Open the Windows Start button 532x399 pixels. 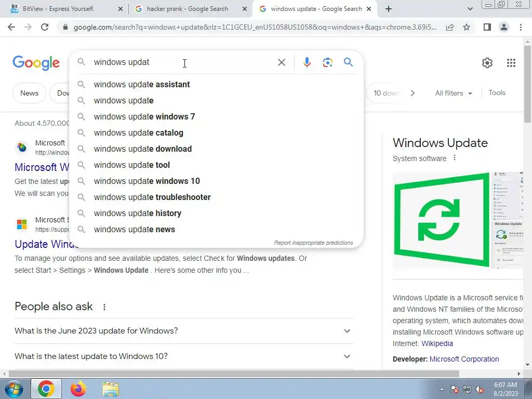pos(13,389)
